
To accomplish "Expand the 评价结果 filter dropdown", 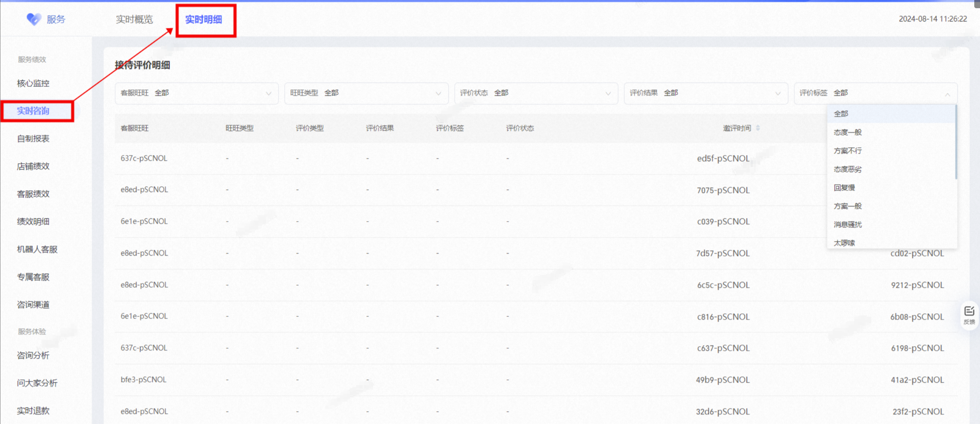I will click(x=706, y=93).
